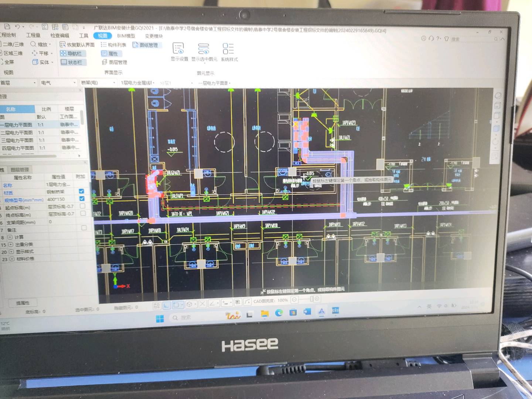The image size is (532, 399).
Task: Click the 比例 column header
Action: [x=46, y=109]
